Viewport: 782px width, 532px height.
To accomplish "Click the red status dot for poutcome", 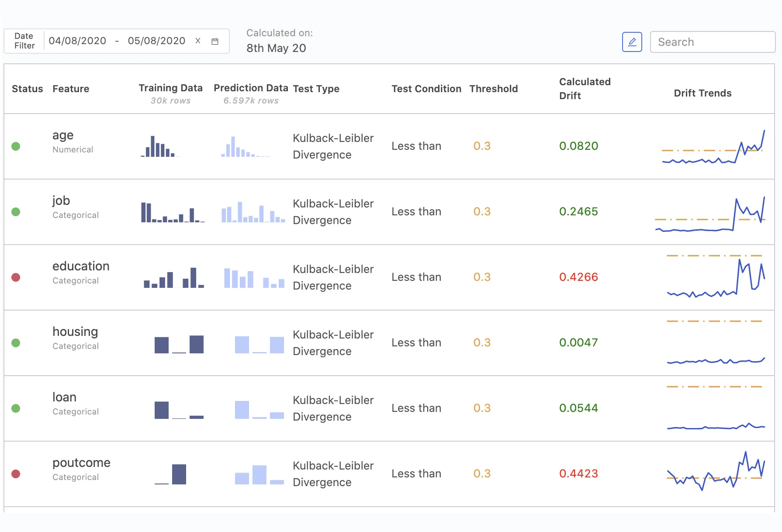I will coord(16,474).
